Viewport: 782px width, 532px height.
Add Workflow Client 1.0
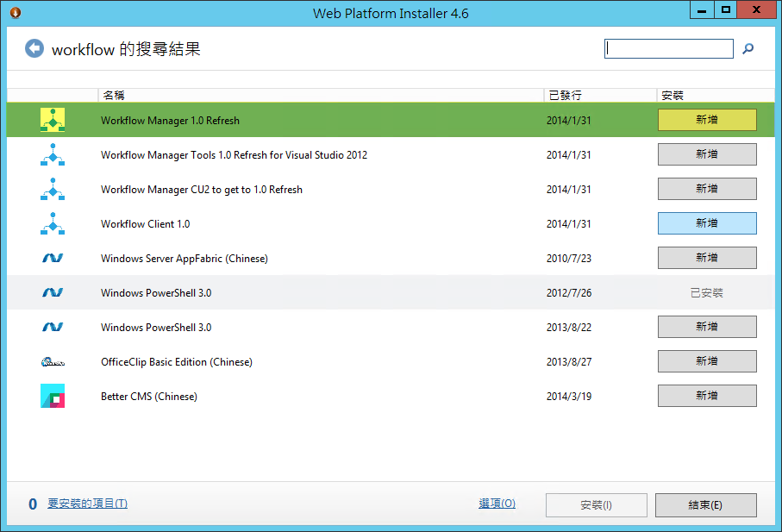point(707,222)
